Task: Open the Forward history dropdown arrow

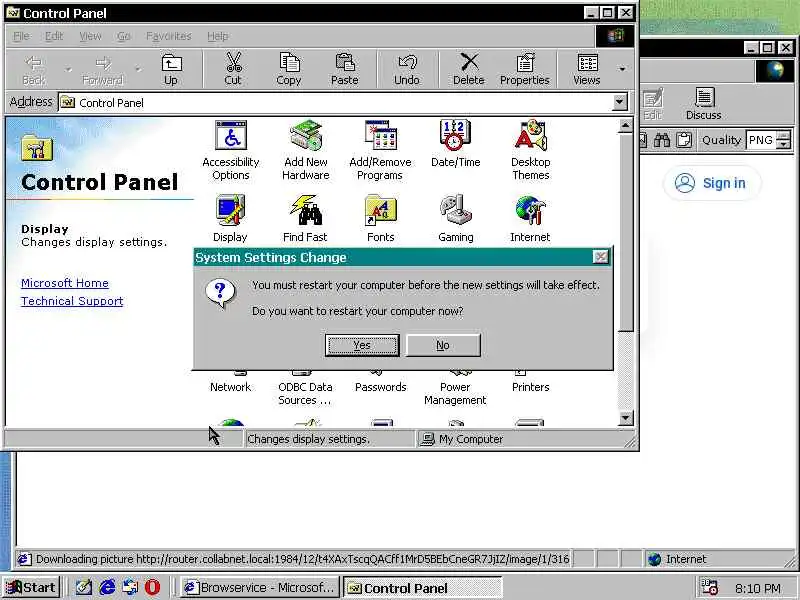Action: pyautogui.click(x=138, y=69)
